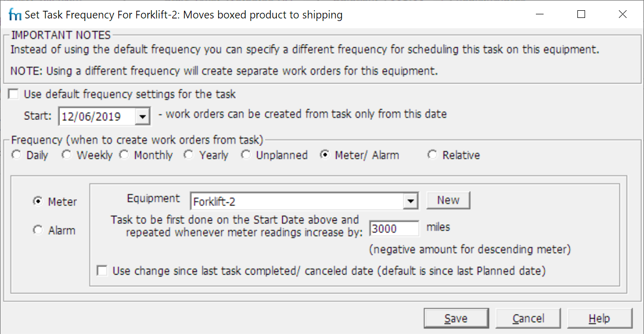Image resolution: width=644 pixels, height=334 pixels.
Task: Check Use change since last task completed option
Action: tap(102, 270)
